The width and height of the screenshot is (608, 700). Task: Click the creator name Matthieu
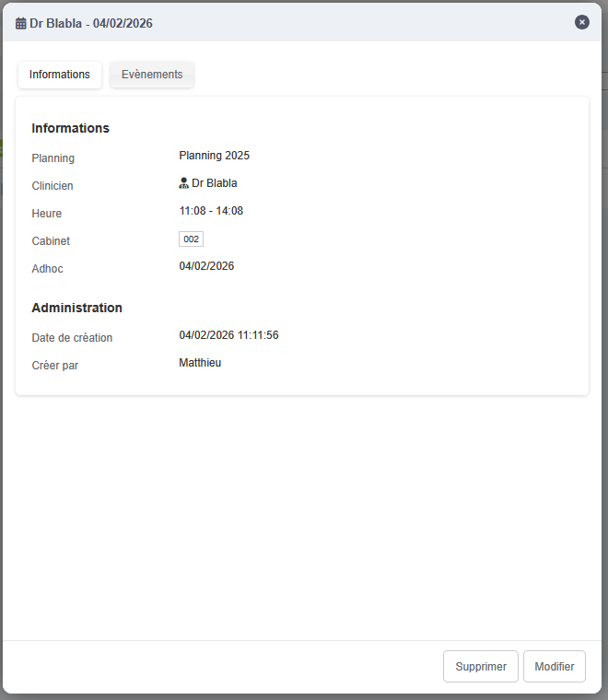[x=200, y=363]
